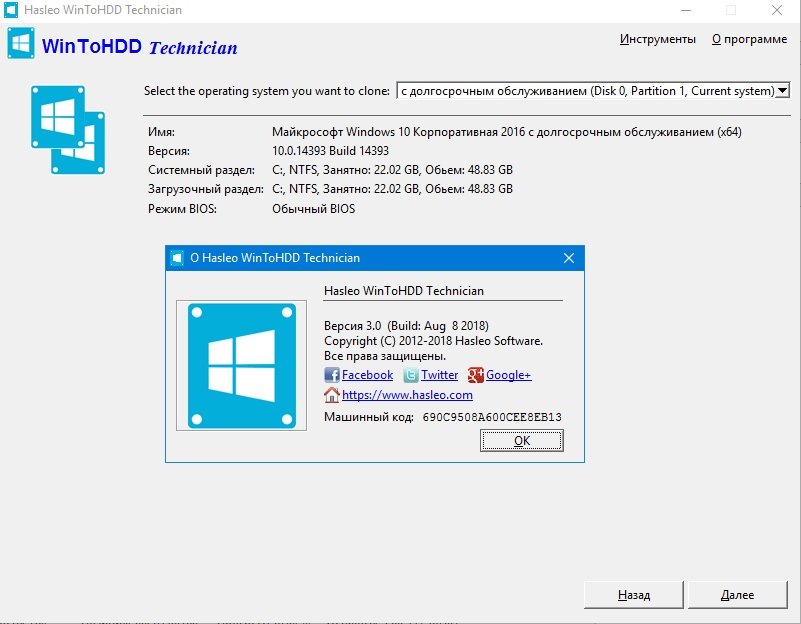Click the Имя label
This screenshot has height=624, width=801.
pyautogui.click(x=161, y=132)
